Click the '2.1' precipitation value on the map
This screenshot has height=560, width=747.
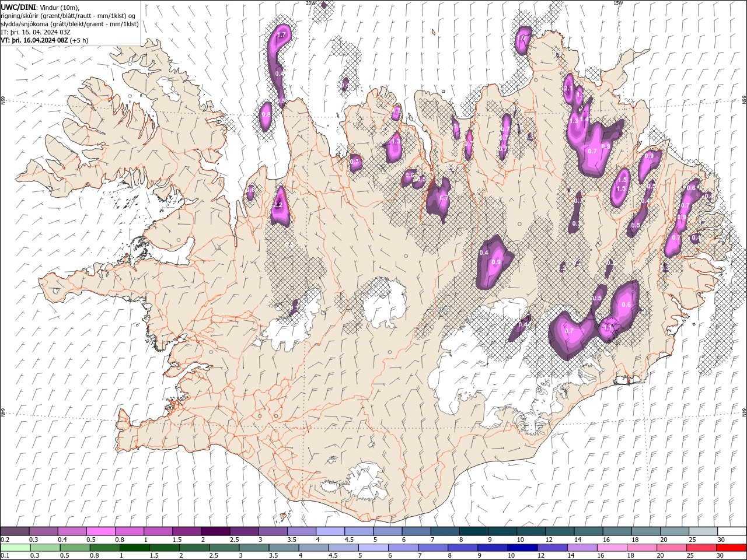pyautogui.click(x=568, y=88)
